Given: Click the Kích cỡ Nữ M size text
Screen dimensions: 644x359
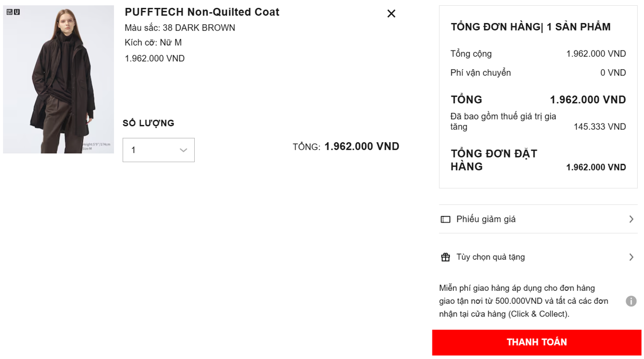Looking at the screenshot, I should coord(153,43).
